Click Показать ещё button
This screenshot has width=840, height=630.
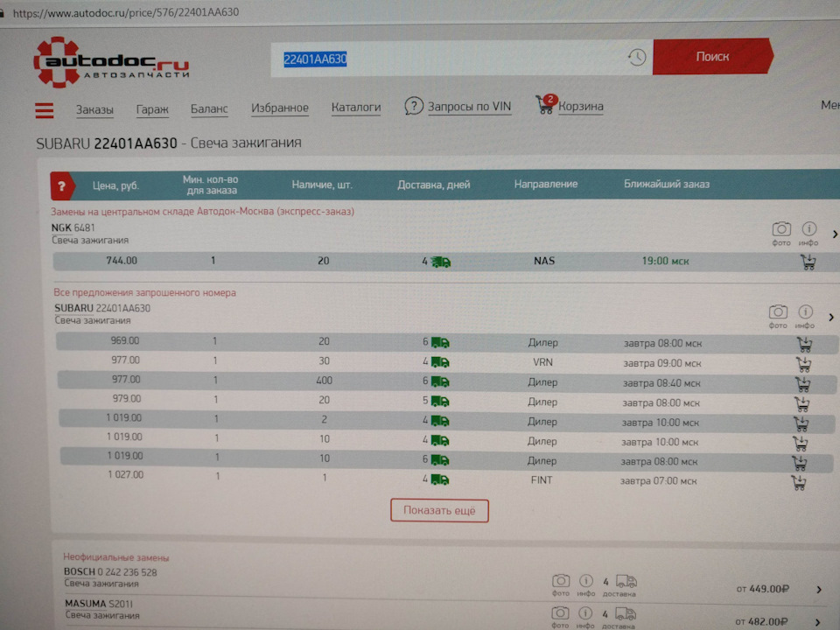[439, 510]
